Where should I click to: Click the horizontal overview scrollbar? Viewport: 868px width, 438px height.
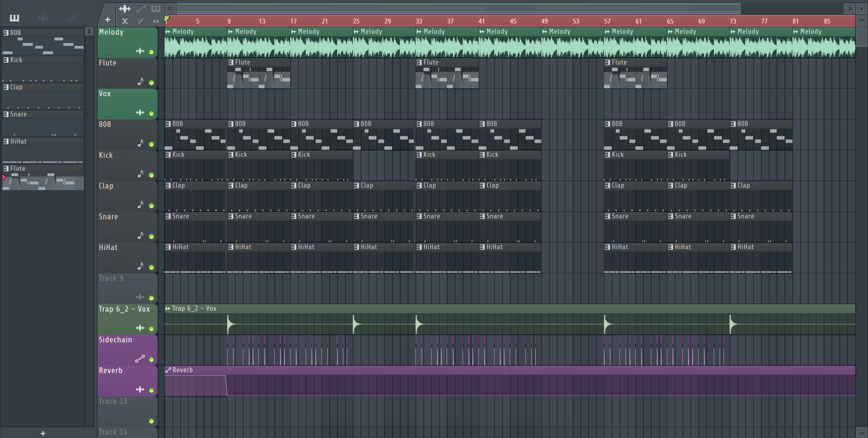tap(458, 9)
